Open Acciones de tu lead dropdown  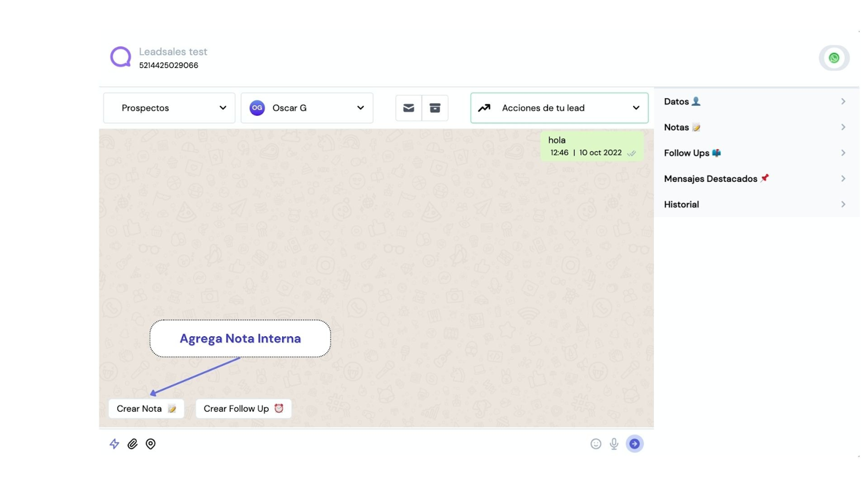pos(559,108)
